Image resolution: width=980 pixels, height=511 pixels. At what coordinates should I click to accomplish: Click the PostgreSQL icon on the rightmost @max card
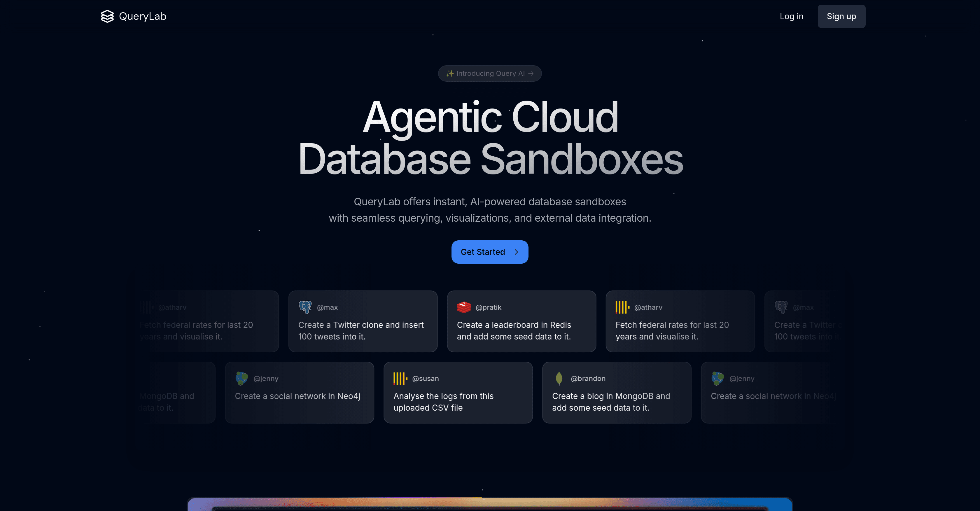coord(781,307)
